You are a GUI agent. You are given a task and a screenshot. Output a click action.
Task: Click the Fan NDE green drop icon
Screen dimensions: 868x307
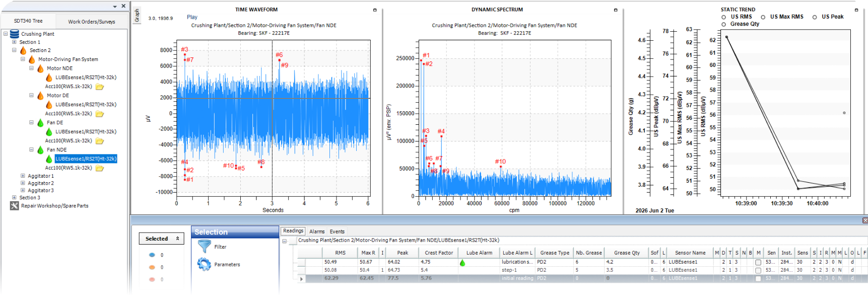tap(40, 150)
